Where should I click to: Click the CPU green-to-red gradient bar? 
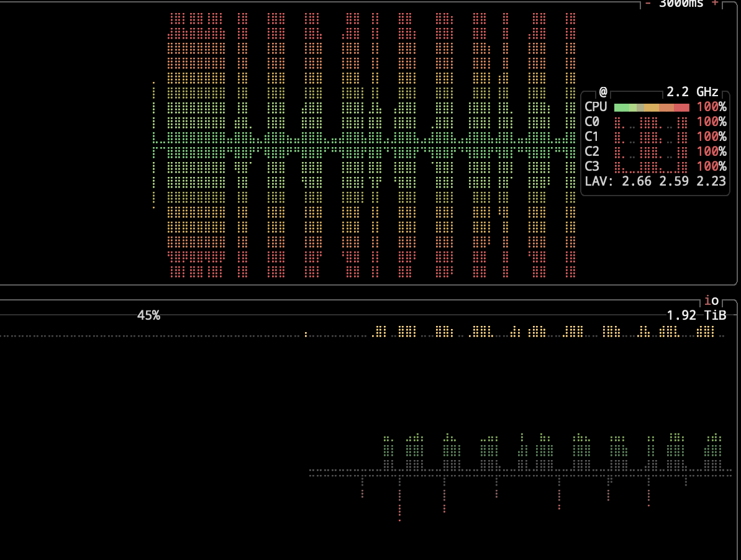pos(650,107)
